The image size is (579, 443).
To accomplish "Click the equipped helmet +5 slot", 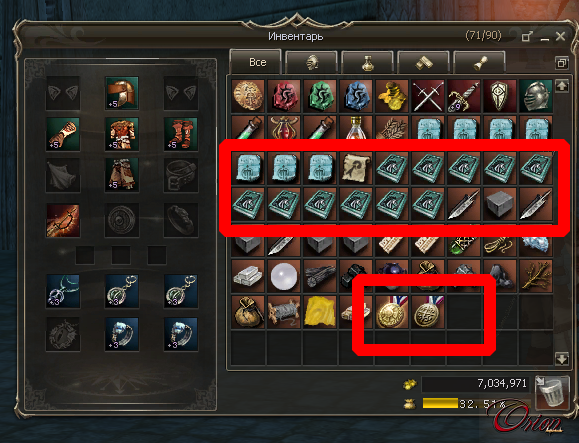I will tap(122, 93).
